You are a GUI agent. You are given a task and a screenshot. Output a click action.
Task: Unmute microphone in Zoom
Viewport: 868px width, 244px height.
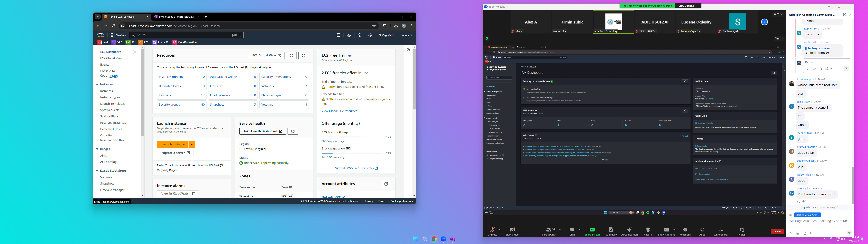pyautogui.click(x=492, y=230)
